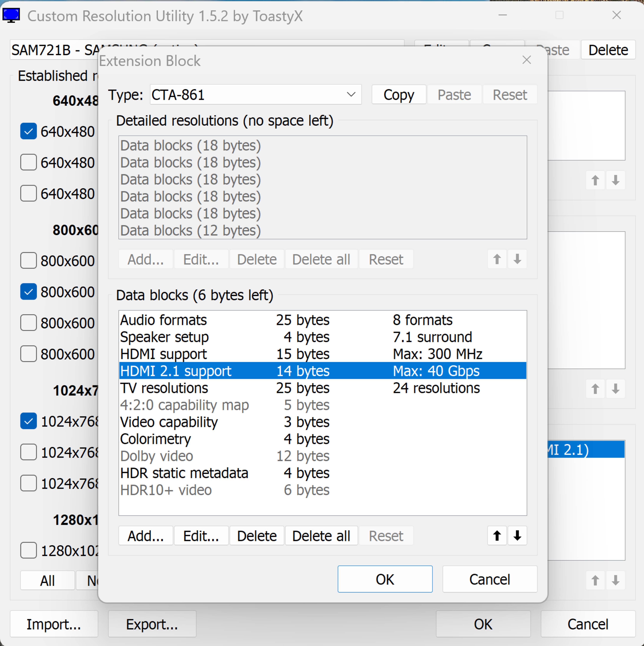The width and height of the screenshot is (644, 646).
Task: Select the TV resolutions data block
Action: (x=164, y=388)
